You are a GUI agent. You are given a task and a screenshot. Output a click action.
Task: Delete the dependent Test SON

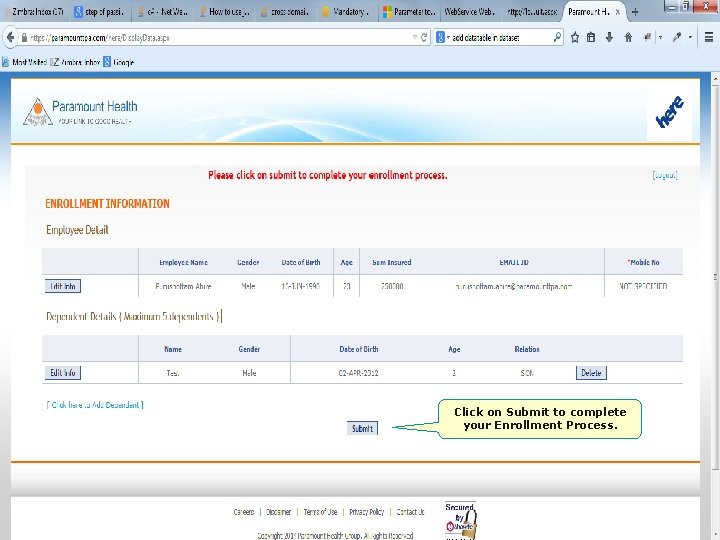pos(591,373)
